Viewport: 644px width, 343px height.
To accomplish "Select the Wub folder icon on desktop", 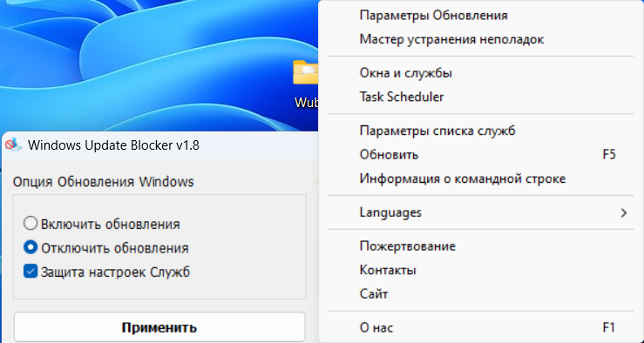I will tap(306, 72).
